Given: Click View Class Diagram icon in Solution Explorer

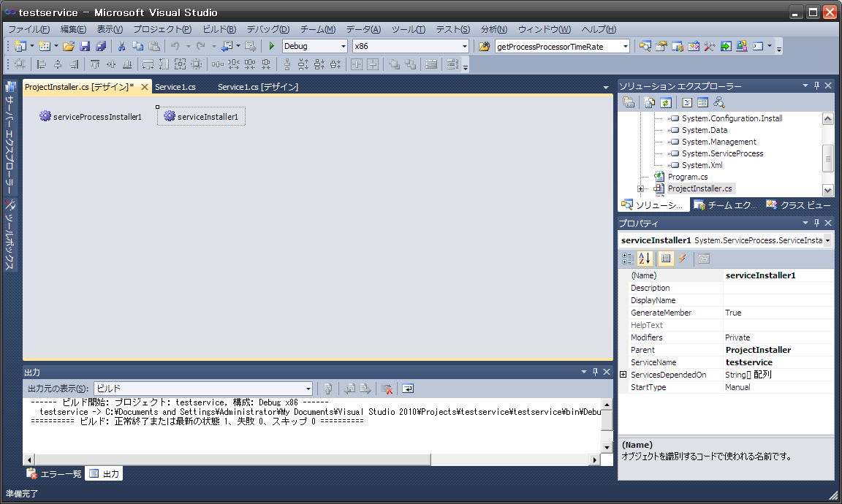Looking at the screenshot, I should click(x=719, y=102).
